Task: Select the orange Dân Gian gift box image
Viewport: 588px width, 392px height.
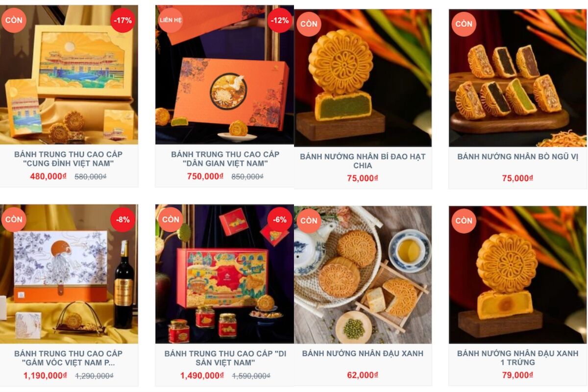Action: coord(224,74)
